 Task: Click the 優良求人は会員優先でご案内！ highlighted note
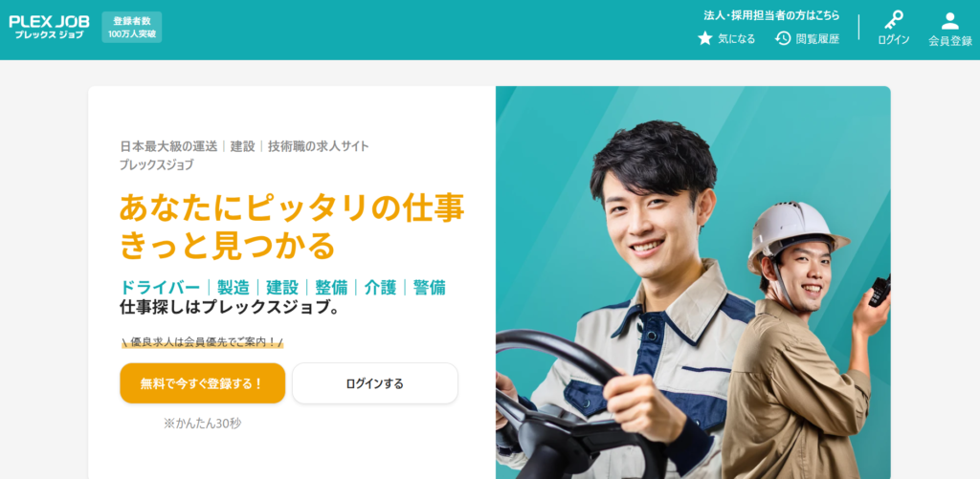pos(203,341)
